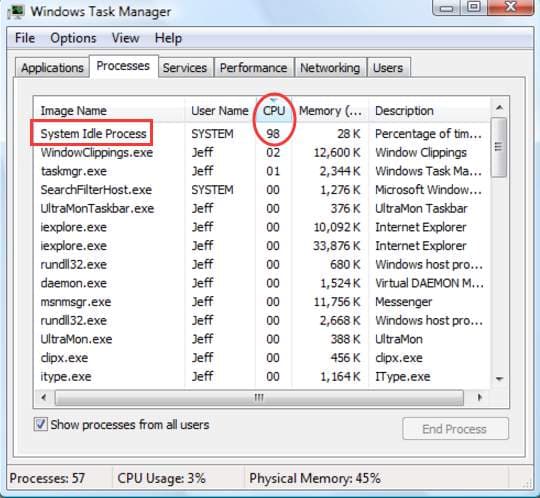Click SYSTEM user of SearchFilterHost.exe
540x498 pixels.
[x=212, y=190]
